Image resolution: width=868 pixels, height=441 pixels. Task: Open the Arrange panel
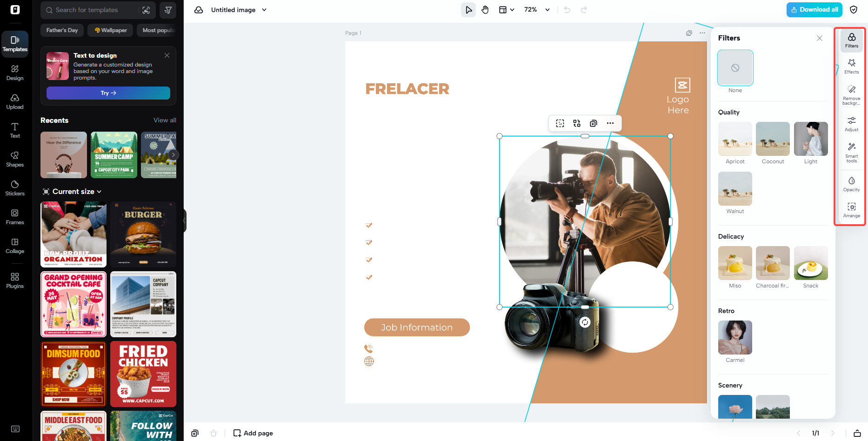[x=851, y=210]
